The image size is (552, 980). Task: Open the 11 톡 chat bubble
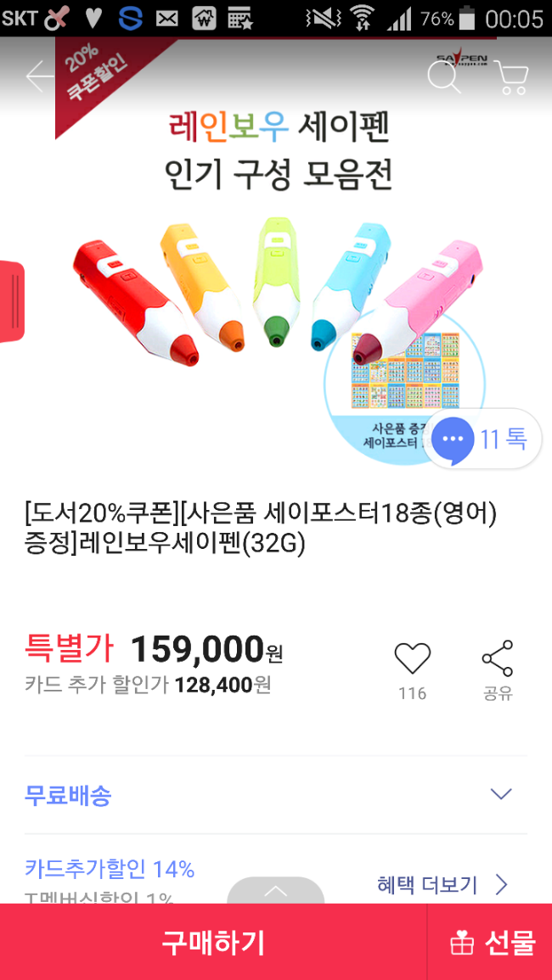pos(482,440)
